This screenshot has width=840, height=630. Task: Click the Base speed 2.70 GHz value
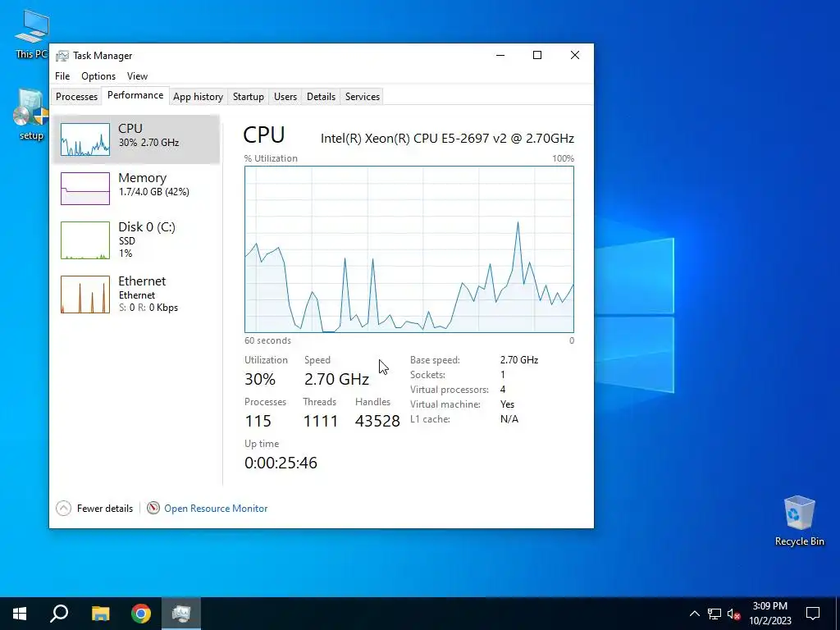pos(519,360)
